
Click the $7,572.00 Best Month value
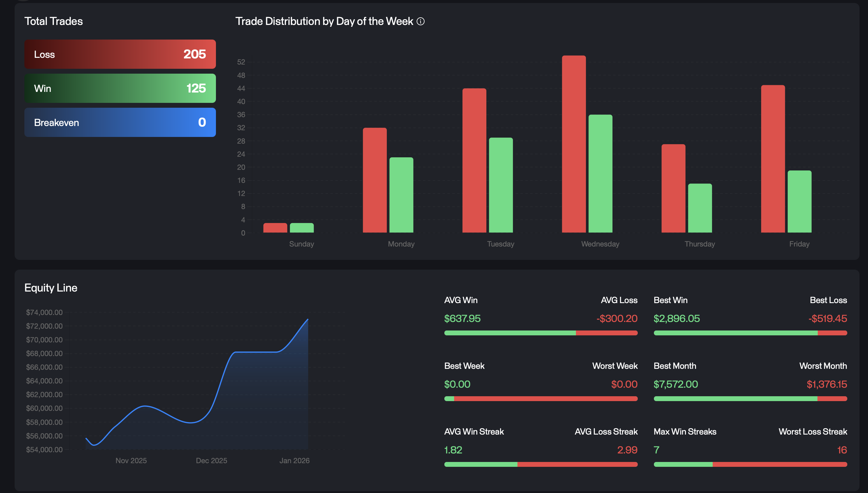675,384
